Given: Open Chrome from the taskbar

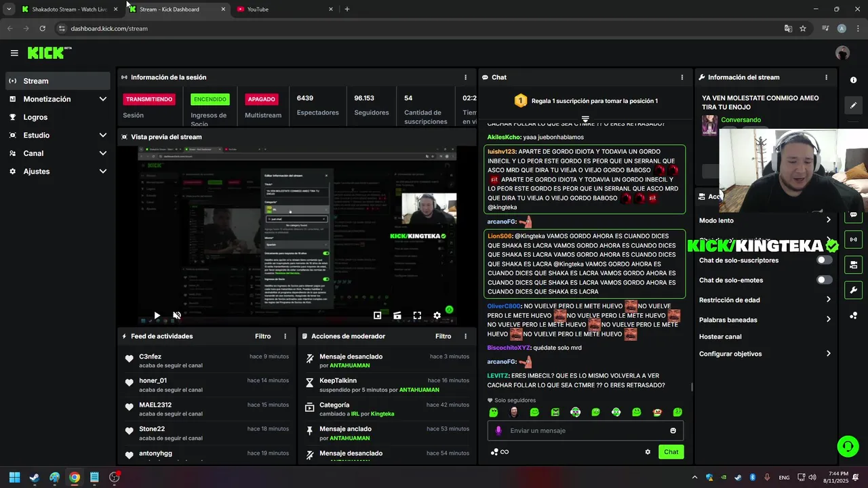Looking at the screenshot, I should click(x=75, y=477).
